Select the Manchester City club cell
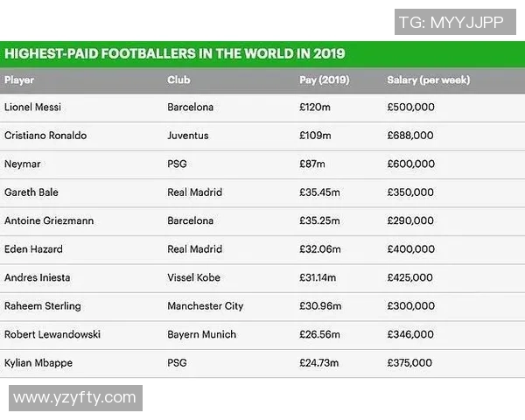This screenshot has width=525, height=420. 206,306
